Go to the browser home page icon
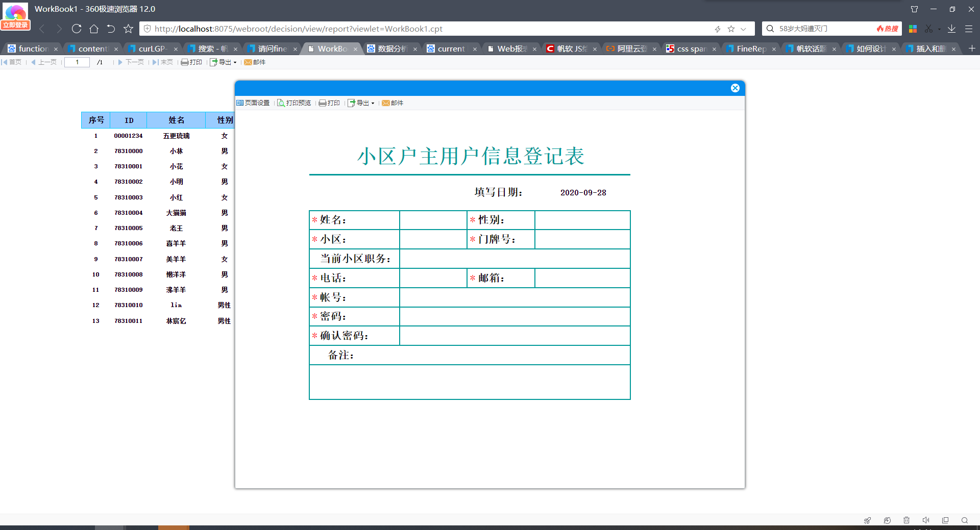The width and height of the screenshot is (980, 530). pyautogui.click(x=94, y=29)
